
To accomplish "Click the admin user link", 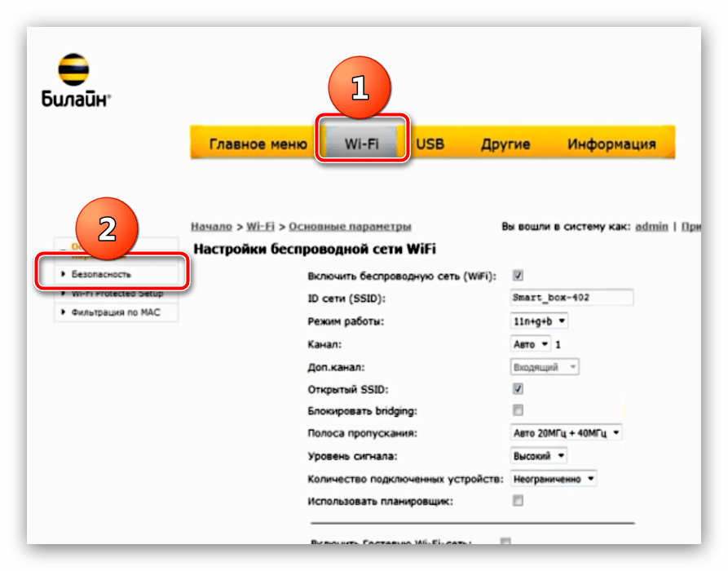I will pos(651,226).
